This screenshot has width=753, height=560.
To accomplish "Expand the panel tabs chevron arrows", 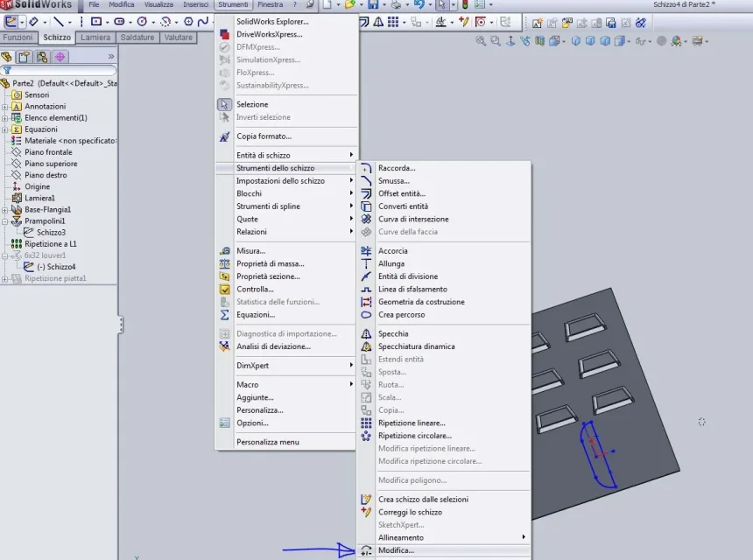I will pyautogui.click(x=111, y=57).
